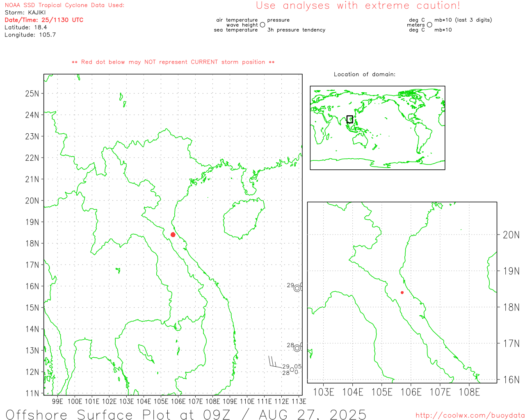Open the coolwx.com/buoydata link
Image resolution: width=525 pixels, height=420 pixels.
[470, 415]
